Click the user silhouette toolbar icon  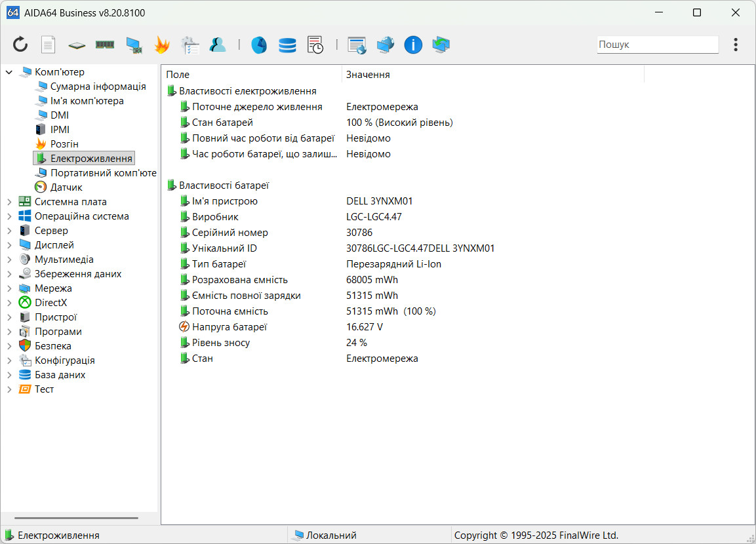(x=217, y=45)
